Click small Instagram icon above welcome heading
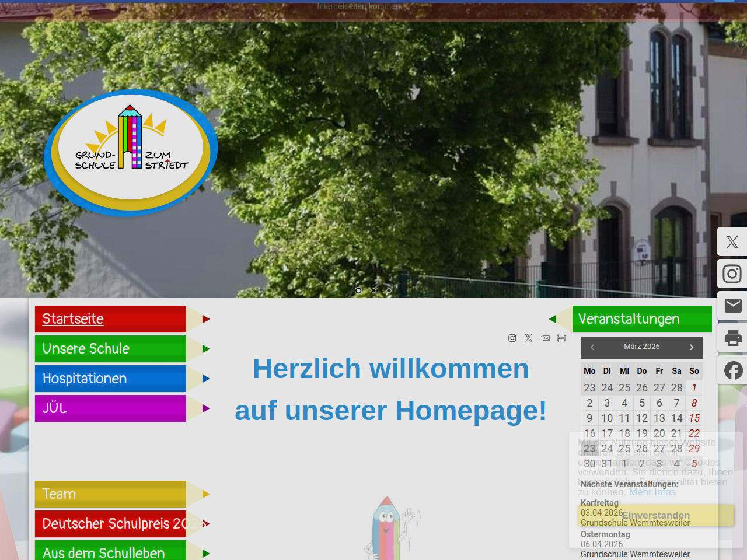 click(512, 338)
